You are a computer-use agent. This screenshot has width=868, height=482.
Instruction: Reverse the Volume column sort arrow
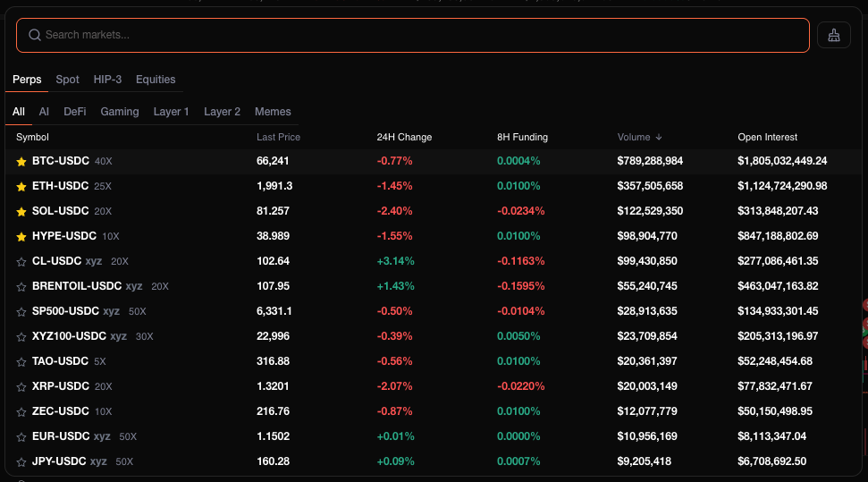point(659,138)
